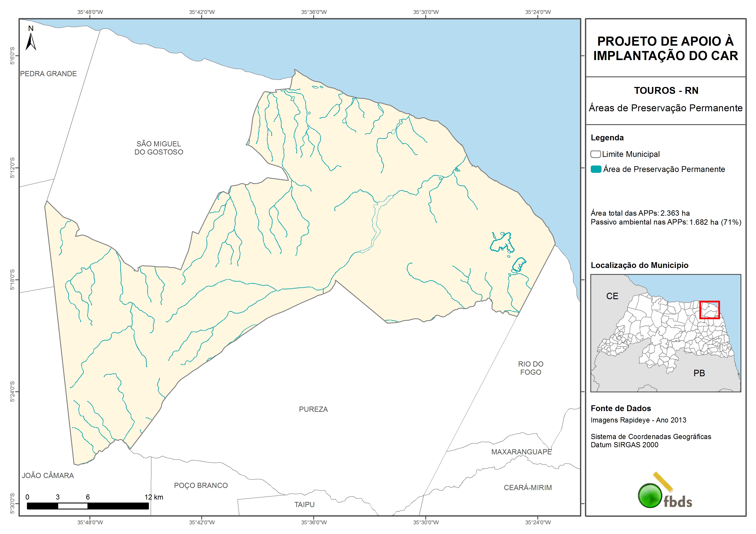The width and height of the screenshot is (756, 534).
Task: Click the PEDRA GRANDE label
Action: point(48,74)
